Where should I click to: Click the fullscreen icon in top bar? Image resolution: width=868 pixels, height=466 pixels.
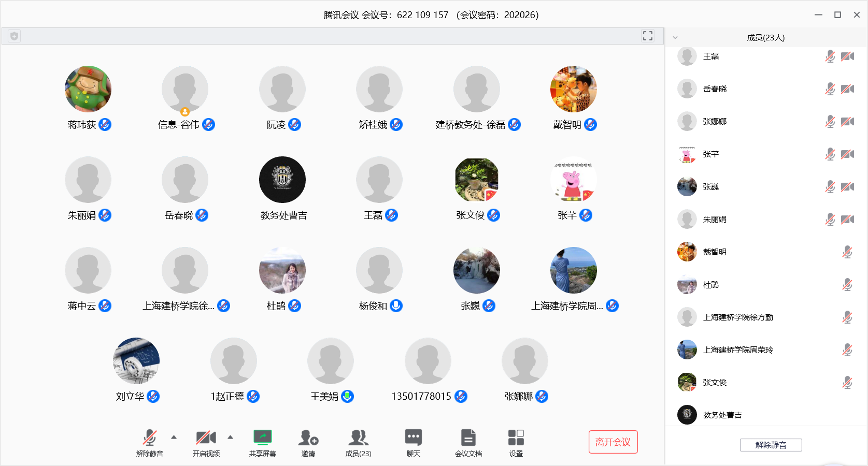tap(647, 36)
